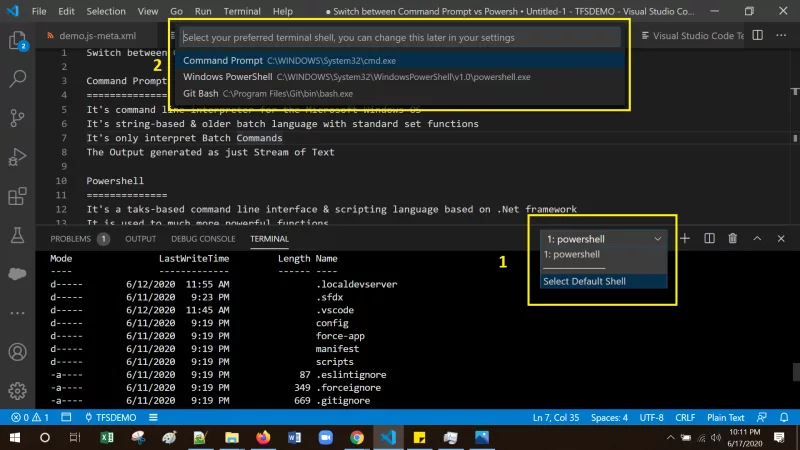This screenshot has height=450, width=800.
Task: Switch to the Problems tab
Action: tap(71, 239)
